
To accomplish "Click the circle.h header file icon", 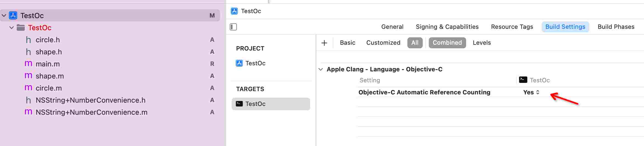I will pyautogui.click(x=28, y=40).
